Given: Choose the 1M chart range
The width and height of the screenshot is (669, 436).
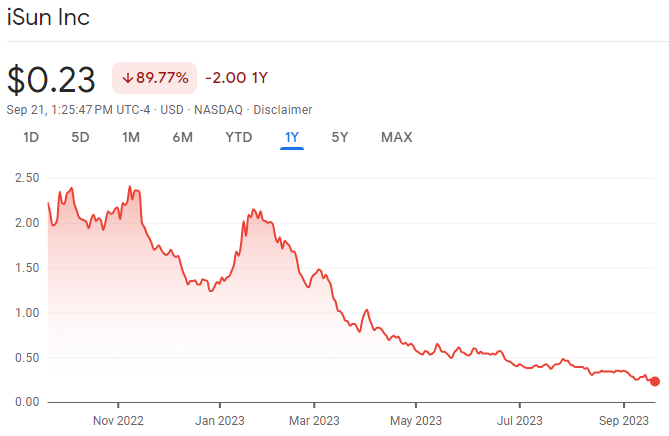Looking at the screenshot, I should click(131, 137).
